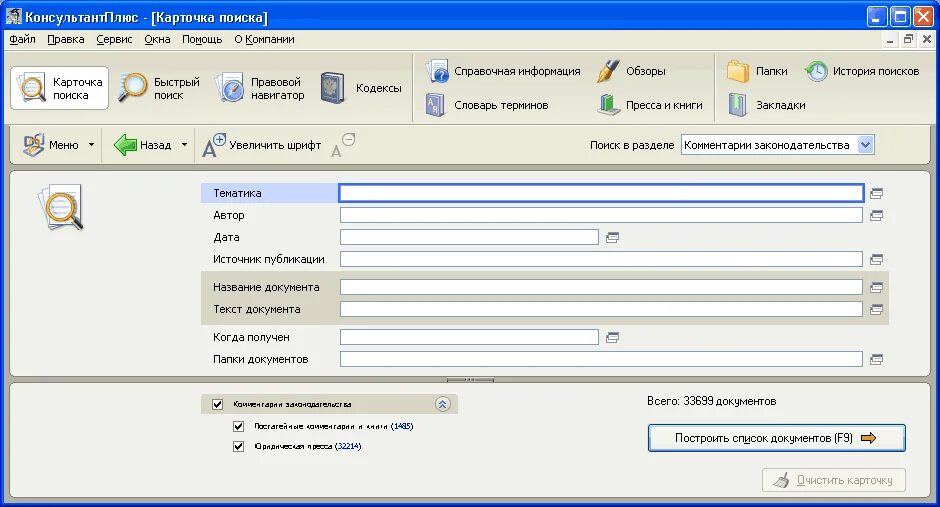The height and width of the screenshot is (507, 940).
Task: Open selection icon next to Дата field
Action: coord(612,237)
